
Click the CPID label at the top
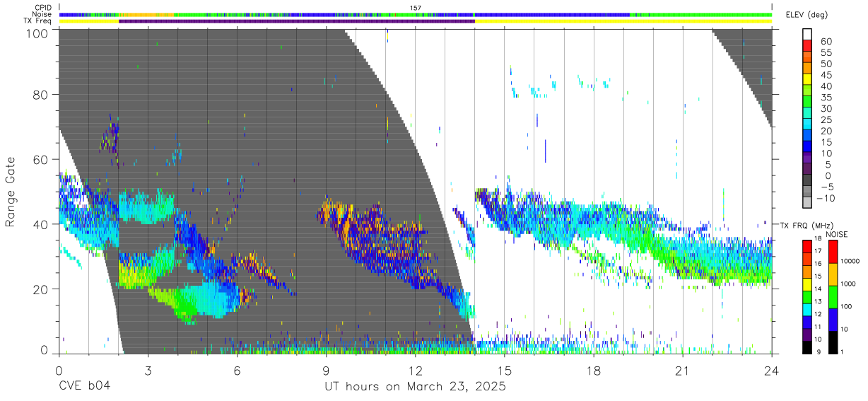43,7
